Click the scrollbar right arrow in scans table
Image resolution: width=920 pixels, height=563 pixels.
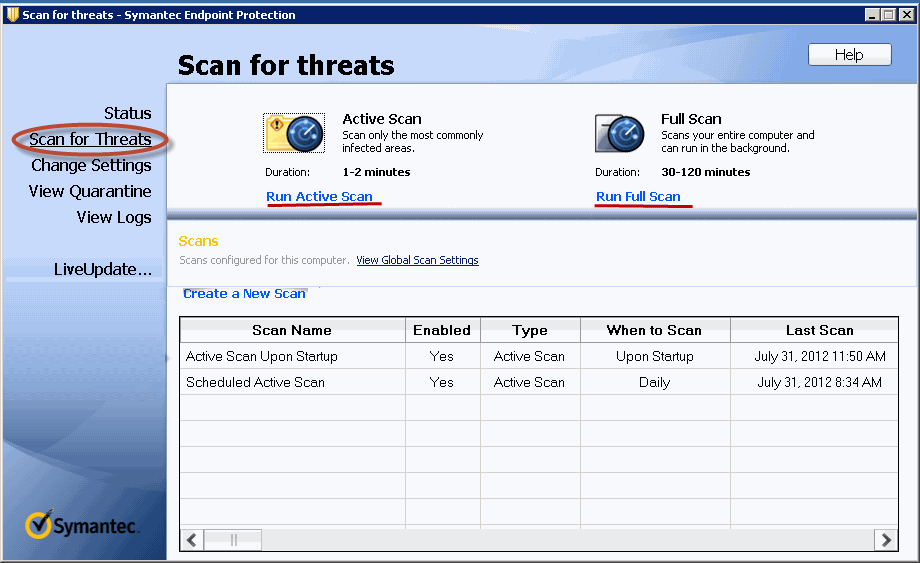[x=885, y=540]
